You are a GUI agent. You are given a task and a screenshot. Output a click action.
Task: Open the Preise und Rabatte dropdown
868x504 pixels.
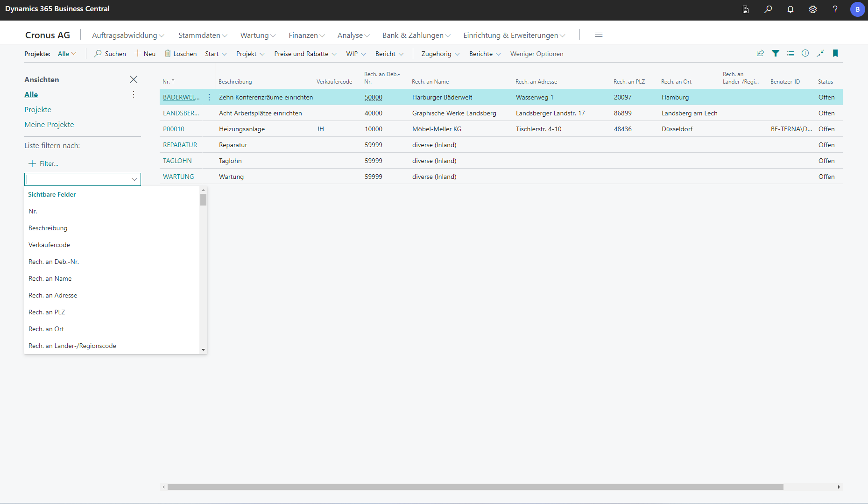pyautogui.click(x=305, y=54)
